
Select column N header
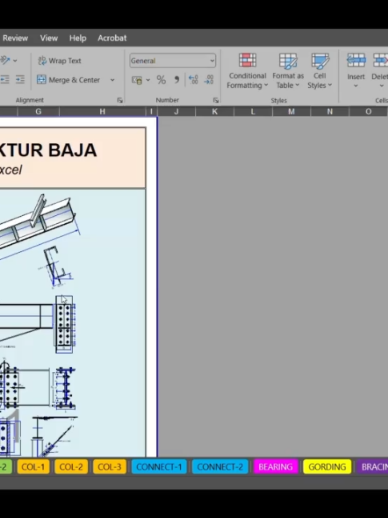pos(330,112)
